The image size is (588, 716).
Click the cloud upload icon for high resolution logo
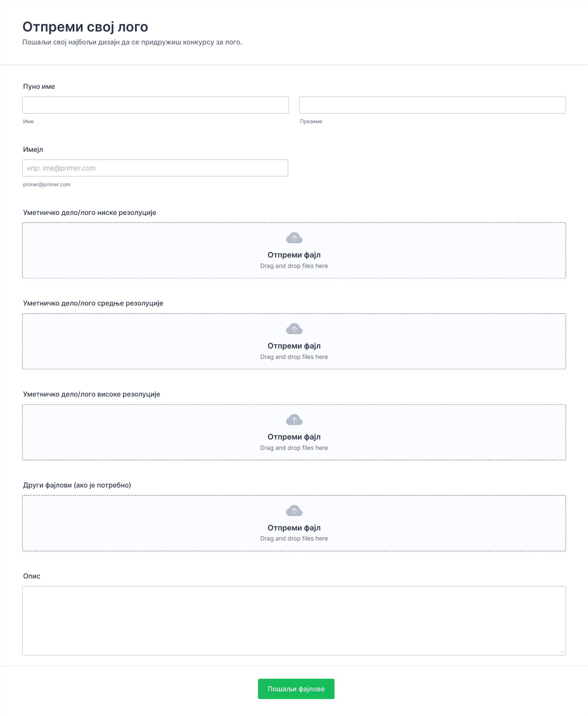[294, 420]
